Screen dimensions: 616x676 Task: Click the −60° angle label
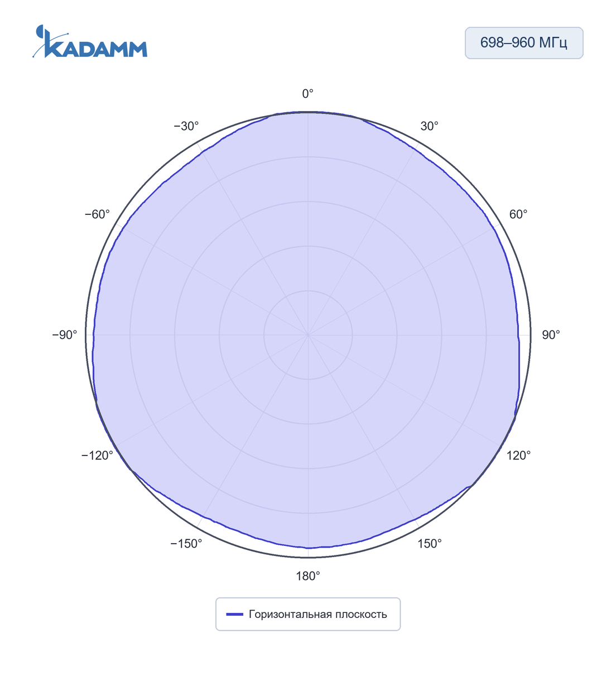(x=98, y=214)
